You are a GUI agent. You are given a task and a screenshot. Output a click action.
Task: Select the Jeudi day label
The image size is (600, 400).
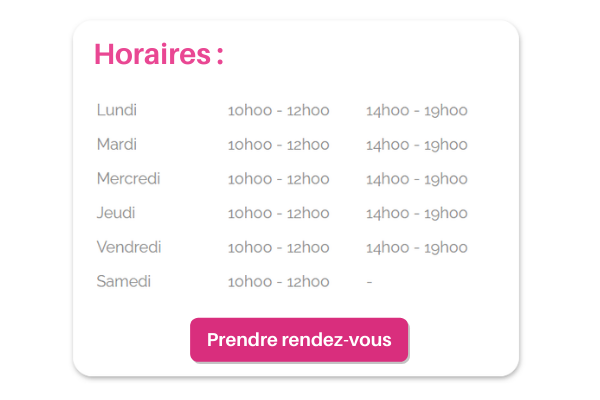(x=116, y=213)
